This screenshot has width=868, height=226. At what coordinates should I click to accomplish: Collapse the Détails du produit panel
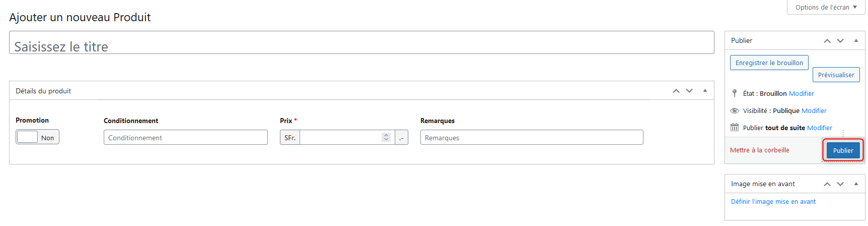click(x=705, y=91)
